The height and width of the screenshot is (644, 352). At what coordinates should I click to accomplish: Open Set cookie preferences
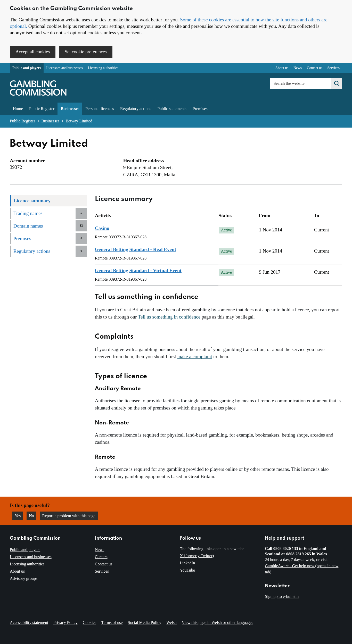tap(86, 52)
